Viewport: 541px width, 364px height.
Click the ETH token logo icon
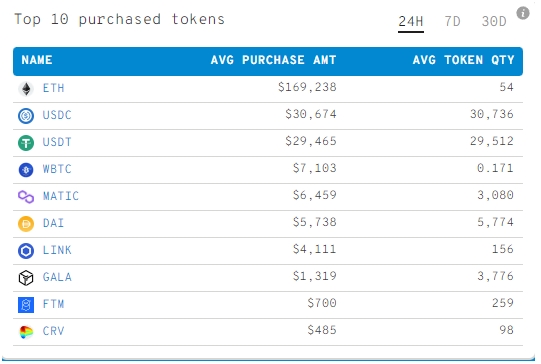pyautogui.click(x=26, y=89)
